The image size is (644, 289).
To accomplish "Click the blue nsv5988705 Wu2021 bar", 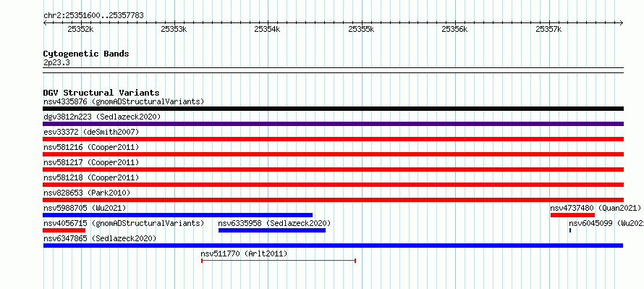I will coord(178,215).
